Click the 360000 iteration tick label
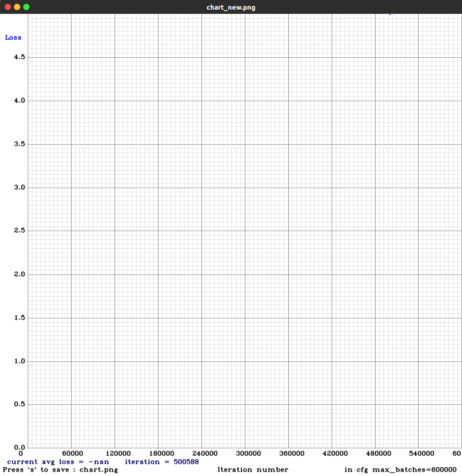 292,453
